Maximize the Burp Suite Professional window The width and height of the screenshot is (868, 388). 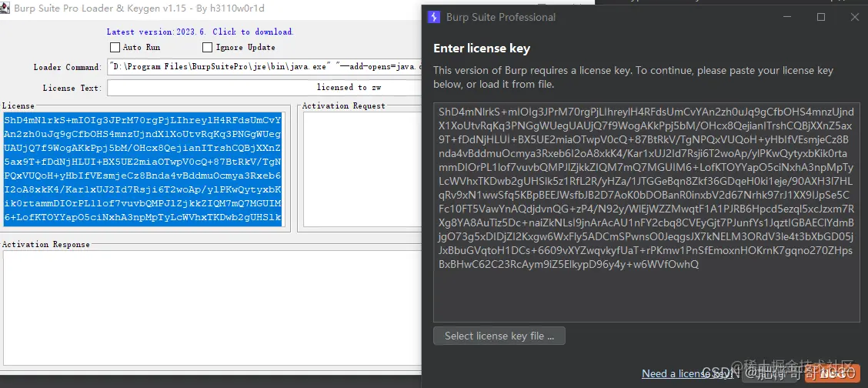point(821,17)
